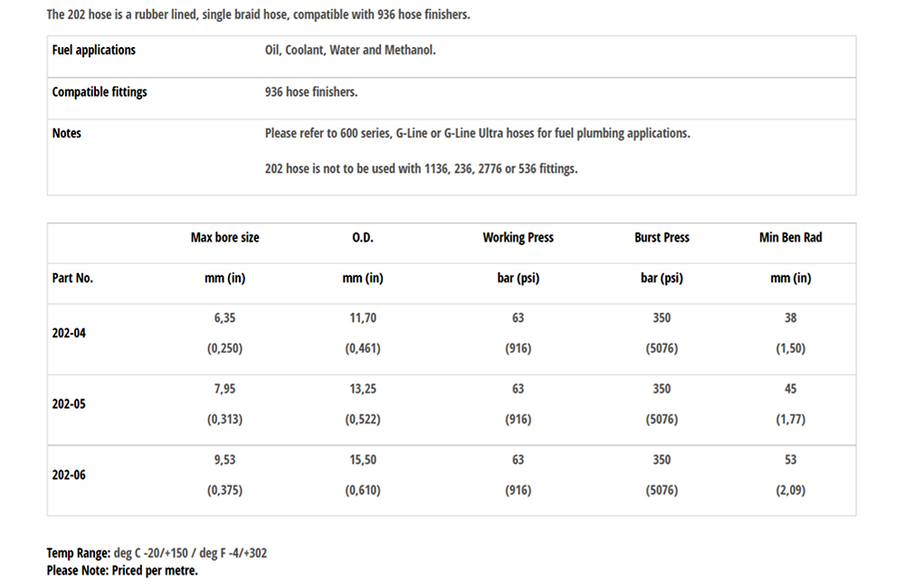The image size is (905, 588).
Task: Click the Burst Press column header
Action: click(662, 237)
